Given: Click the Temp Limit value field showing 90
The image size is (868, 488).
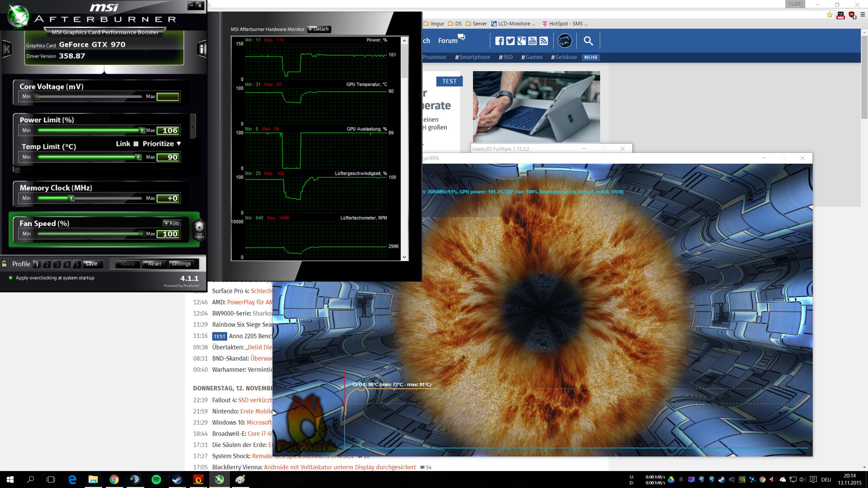Looking at the screenshot, I should 168,157.
